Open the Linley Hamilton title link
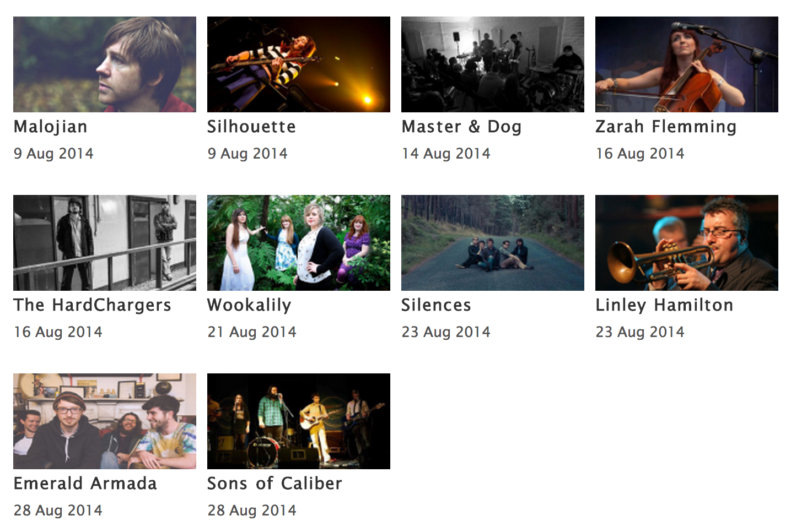The image size is (807, 532). click(664, 306)
